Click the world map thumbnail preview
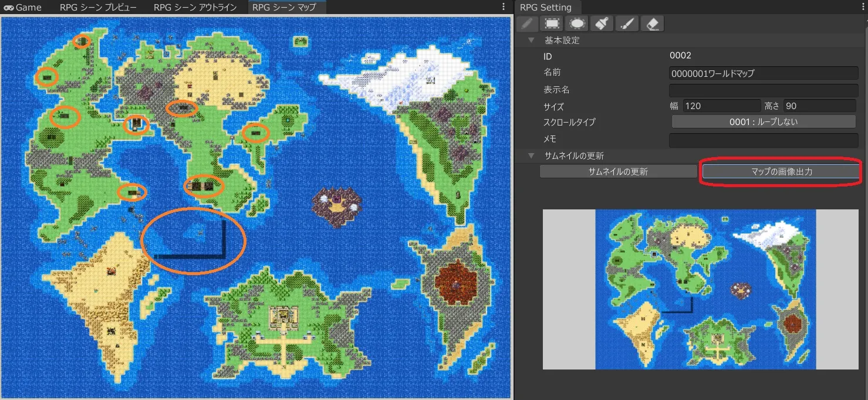The image size is (868, 400). [706, 289]
